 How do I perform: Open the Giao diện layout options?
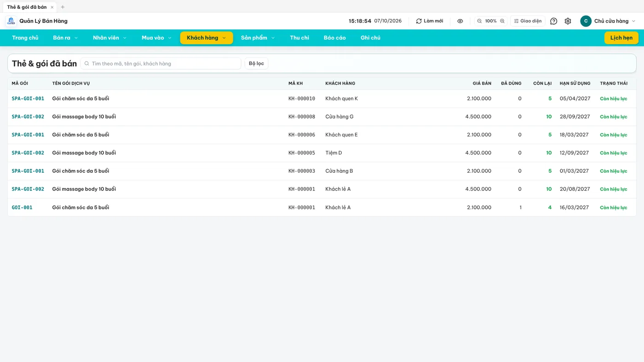click(528, 21)
